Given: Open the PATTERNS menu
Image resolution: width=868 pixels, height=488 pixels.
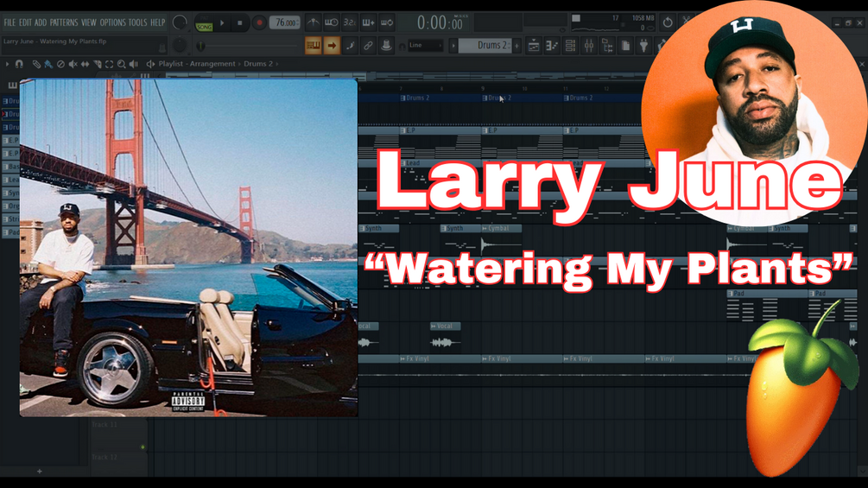Looking at the screenshot, I should point(64,22).
